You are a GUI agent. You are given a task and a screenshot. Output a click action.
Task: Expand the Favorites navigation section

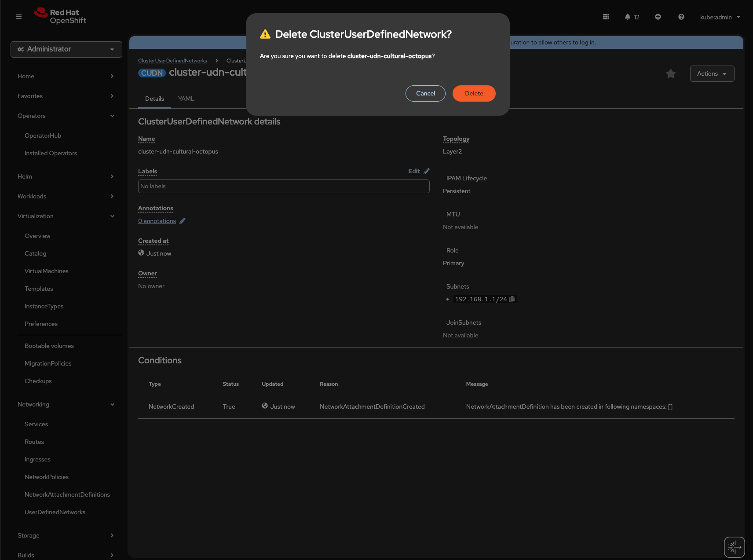[x=66, y=96]
